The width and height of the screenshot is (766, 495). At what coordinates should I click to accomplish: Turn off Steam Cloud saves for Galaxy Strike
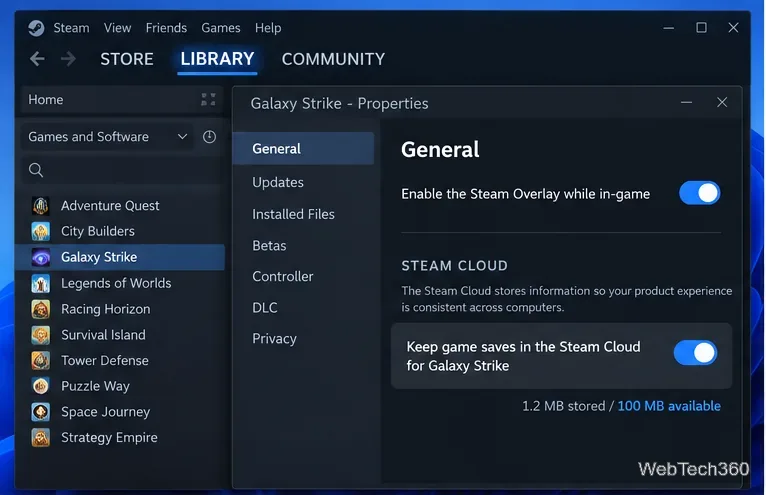(695, 353)
